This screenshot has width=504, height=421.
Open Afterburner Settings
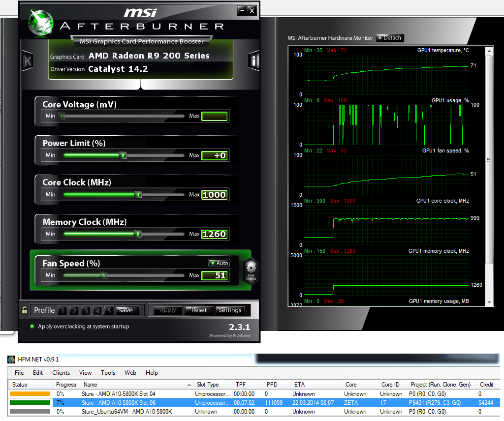click(x=230, y=310)
